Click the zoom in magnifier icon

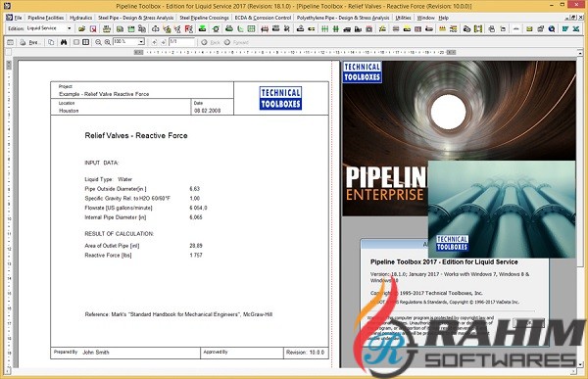pyautogui.click(x=107, y=42)
